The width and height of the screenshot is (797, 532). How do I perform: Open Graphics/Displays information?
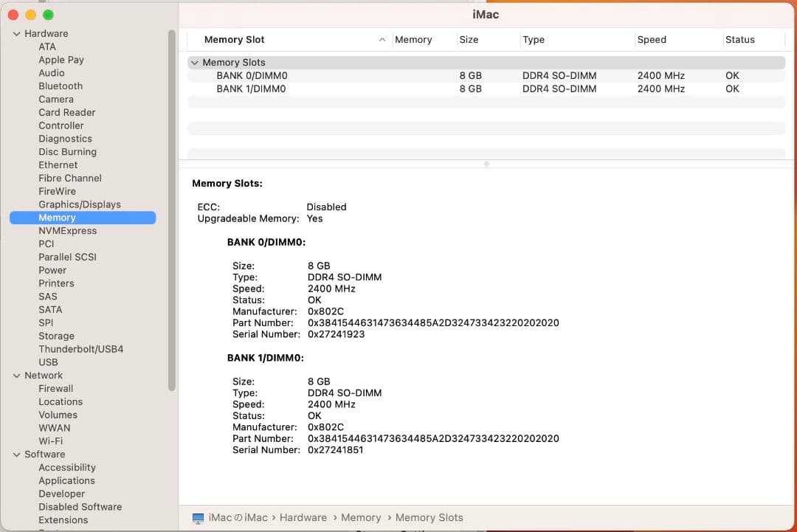click(80, 204)
